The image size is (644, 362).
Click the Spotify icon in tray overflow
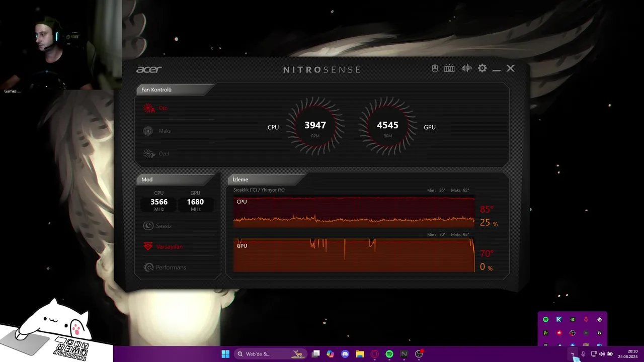coord(545,320)
